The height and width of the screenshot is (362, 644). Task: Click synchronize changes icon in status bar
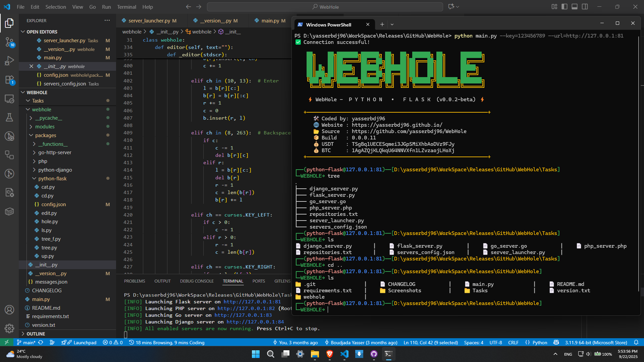[x=41, y=343]
